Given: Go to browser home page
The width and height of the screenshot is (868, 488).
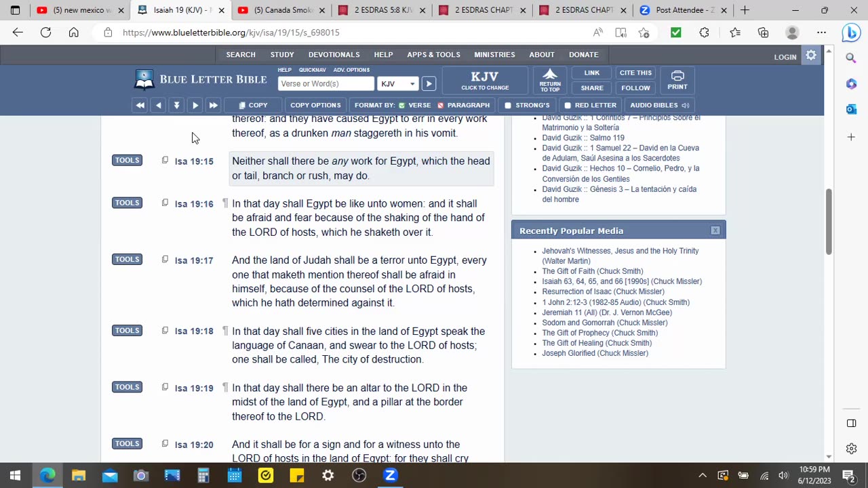Looking at the screenshot, I should [x=73, y=33].
